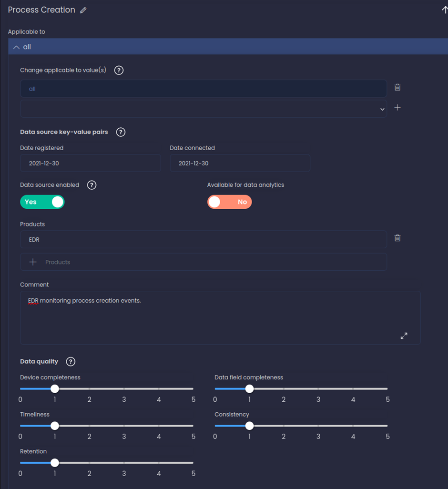Delete the 'all' value using trash icon
Image resolution: width=448 pixels, height=489 pixels.
pos(397,87)
